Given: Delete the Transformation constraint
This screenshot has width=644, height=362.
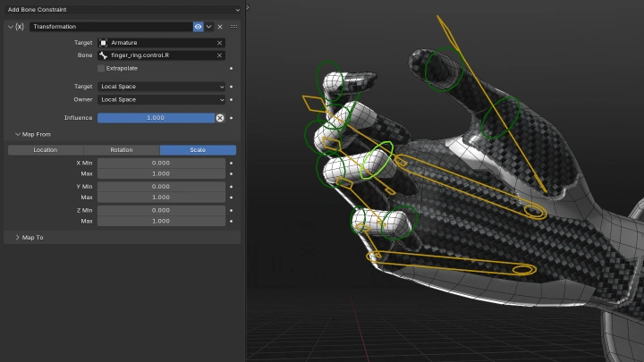Looking at the screenshot, I should pos(220,27).
